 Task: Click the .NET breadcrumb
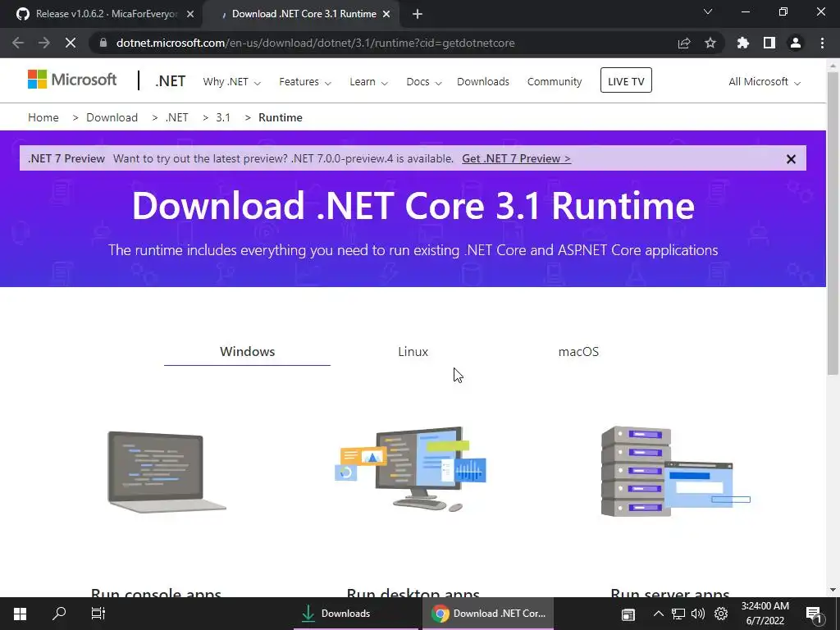(x=177, y=117)
